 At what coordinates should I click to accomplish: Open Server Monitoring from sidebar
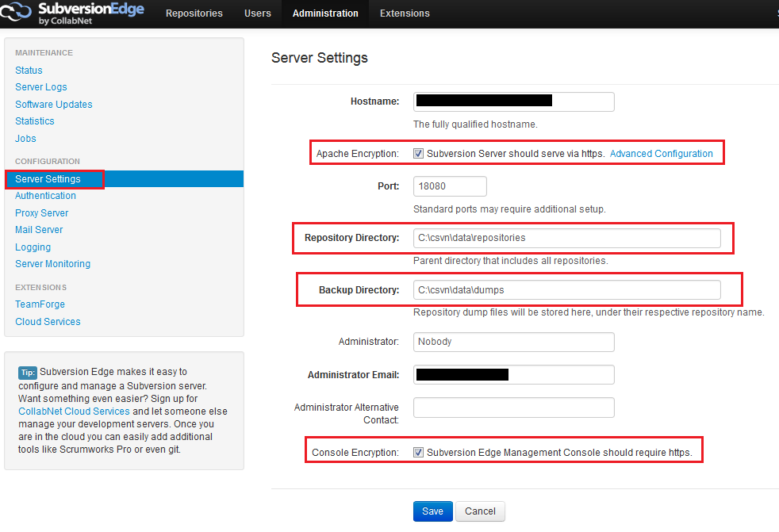click(x=53, y=264)
